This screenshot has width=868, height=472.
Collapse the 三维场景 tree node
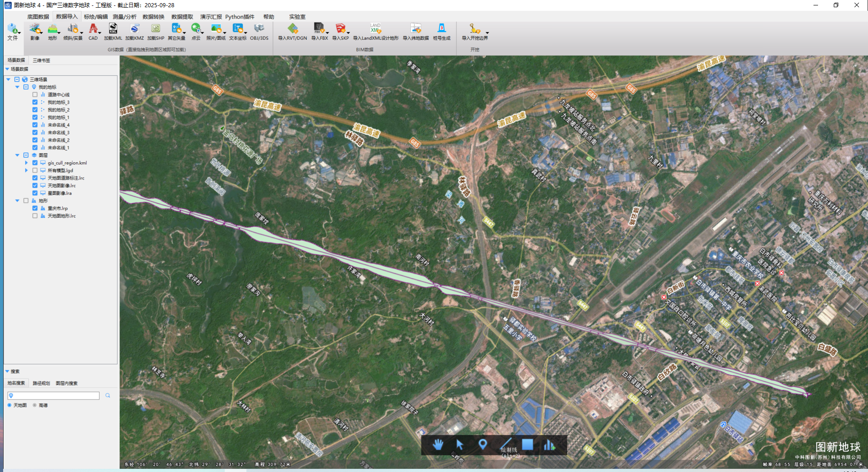[8, 79]
